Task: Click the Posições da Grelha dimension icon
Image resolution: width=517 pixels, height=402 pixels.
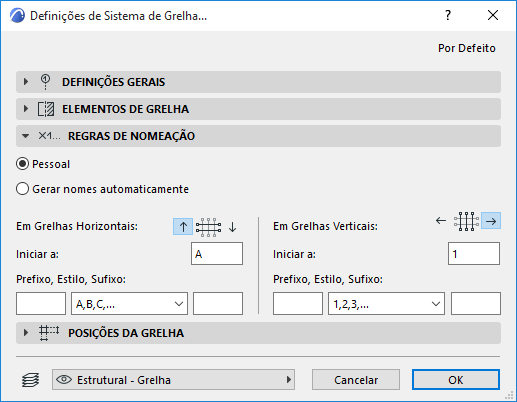Action: coord(49,333)
